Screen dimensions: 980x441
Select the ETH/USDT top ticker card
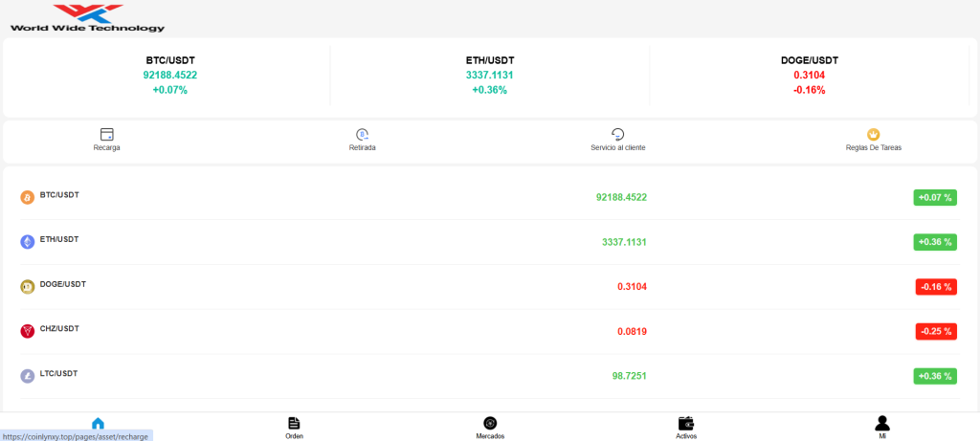(489, 76)
